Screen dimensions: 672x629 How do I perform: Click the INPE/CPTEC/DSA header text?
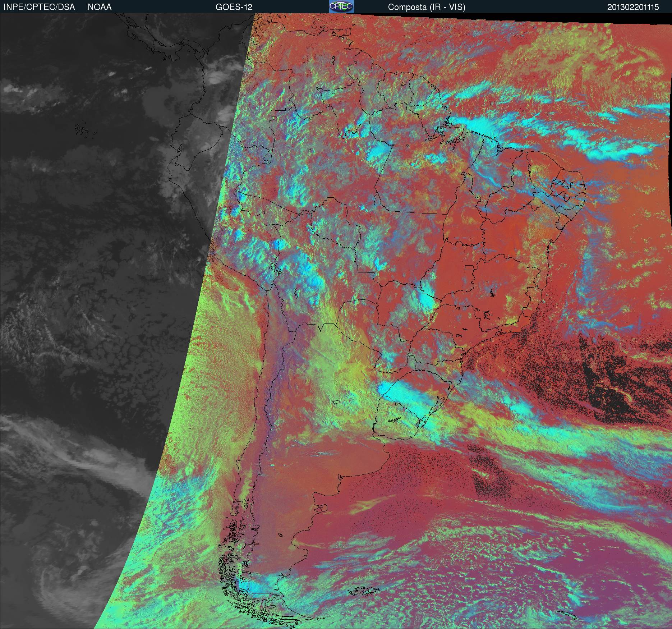pyautogui.click(x=39, y=7)
